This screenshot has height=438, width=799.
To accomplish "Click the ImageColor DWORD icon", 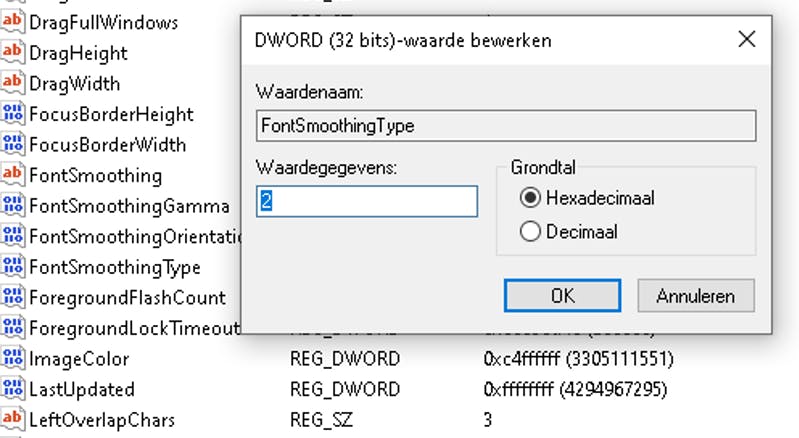I will pyautogui.click(x=13, y=358).
